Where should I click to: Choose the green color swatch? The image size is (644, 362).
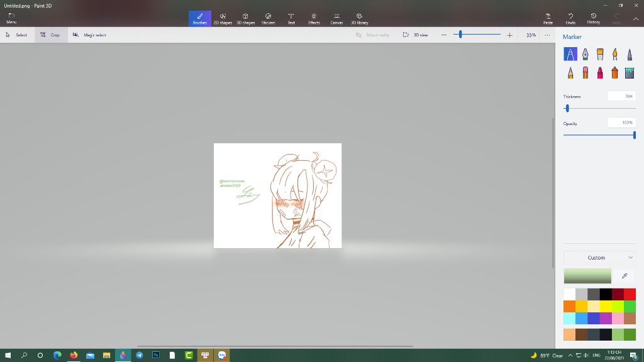[x=630, y=306]
